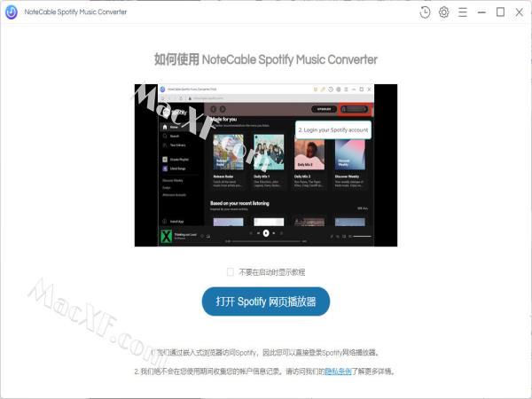Minimize the NoteCable window
This screenshot has height=399, width=532.
tap(481, 12)
